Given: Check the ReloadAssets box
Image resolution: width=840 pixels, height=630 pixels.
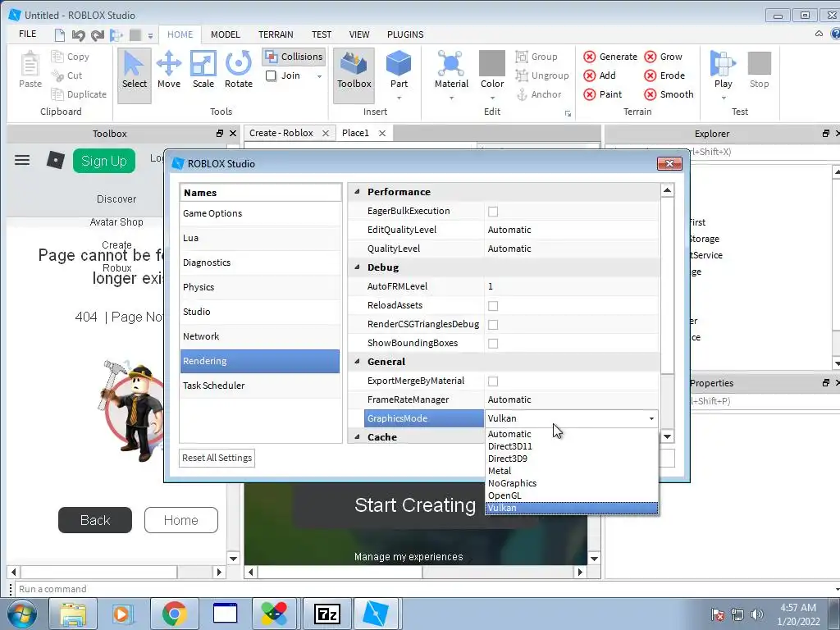Looking at the screenshot, I should click(x=493, y=306).
